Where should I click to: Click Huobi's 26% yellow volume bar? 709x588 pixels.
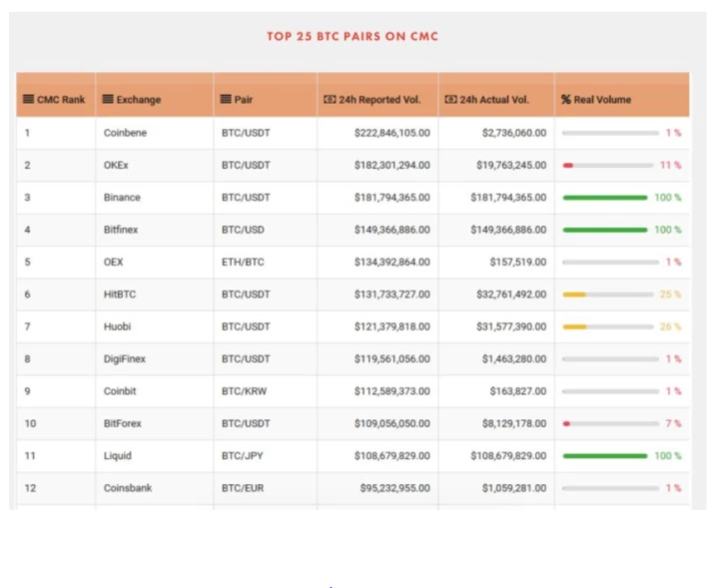tap(608, 326)
